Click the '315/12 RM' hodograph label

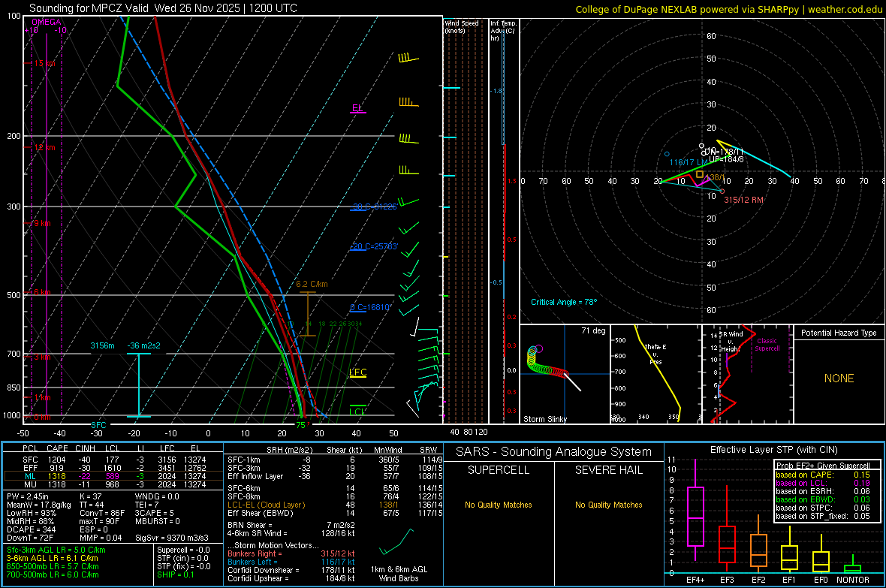coord(743,201)
